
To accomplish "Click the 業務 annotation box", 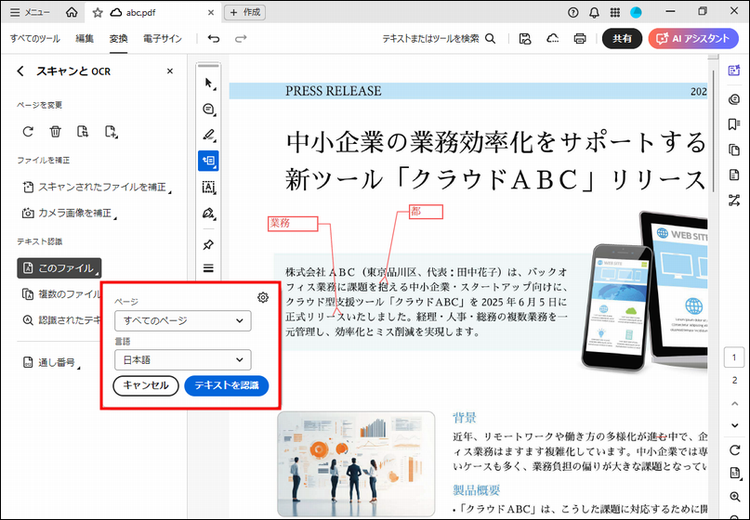I will click(x=293, y=223).
